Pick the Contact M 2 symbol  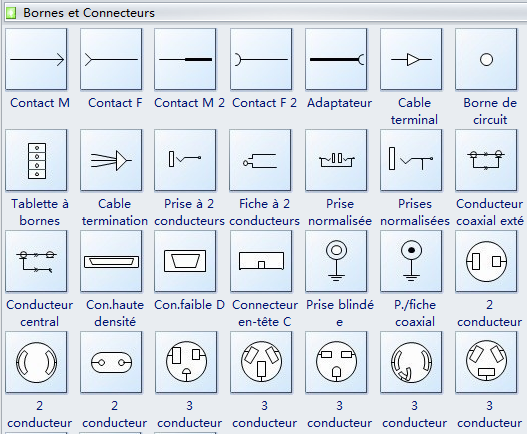[185, 59]
